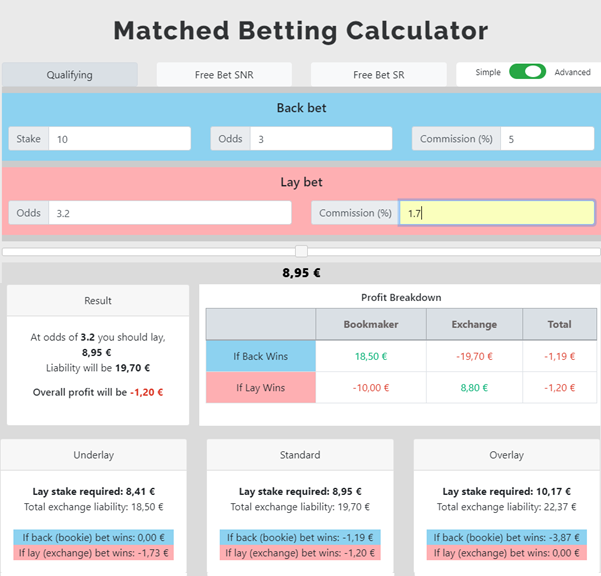The height and width of the screenshot is (576, 601).
Task: Click the Bookmaker column header
Action: (x=371, y=325)
